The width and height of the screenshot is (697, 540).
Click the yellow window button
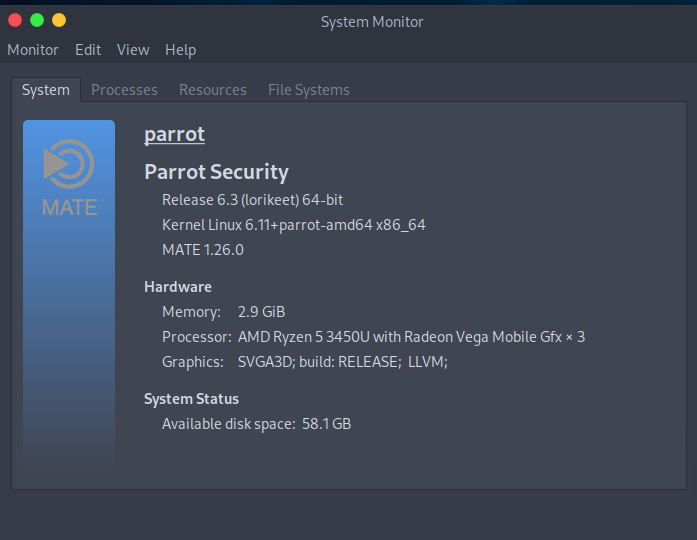pos(59,20)
